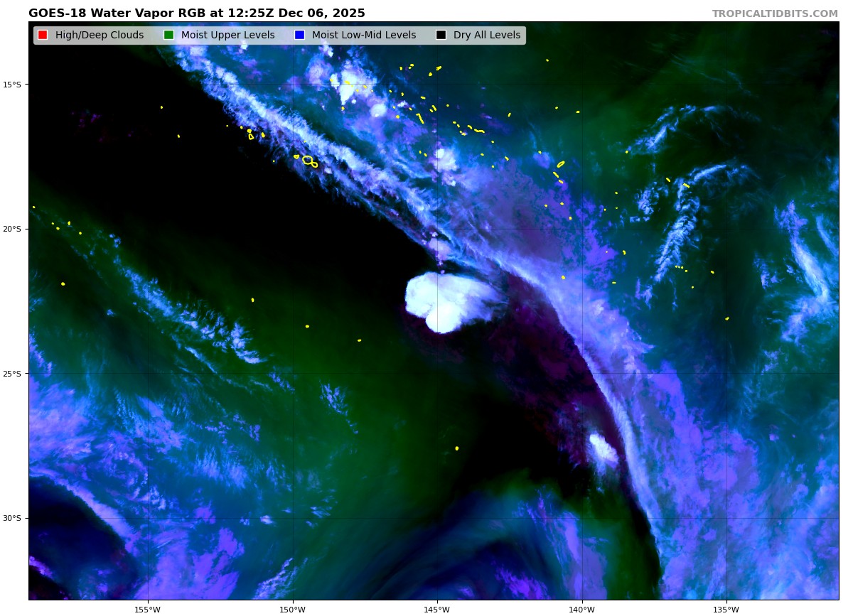Image resolution: width=853 pixels, height=616 pixels.
Task: Click the red High/Deep Clouds legend swatch
Action: tap(43, 35)
